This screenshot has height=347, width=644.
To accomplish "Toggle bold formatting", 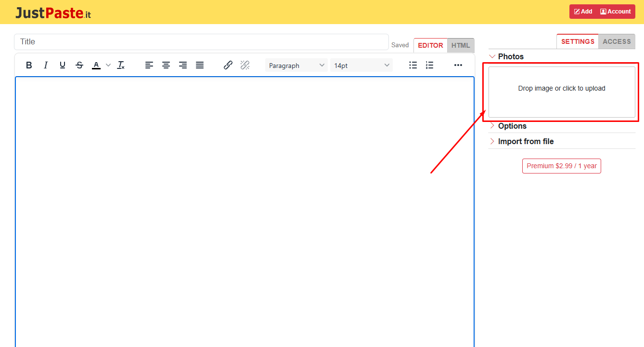I will click(29, 65).
